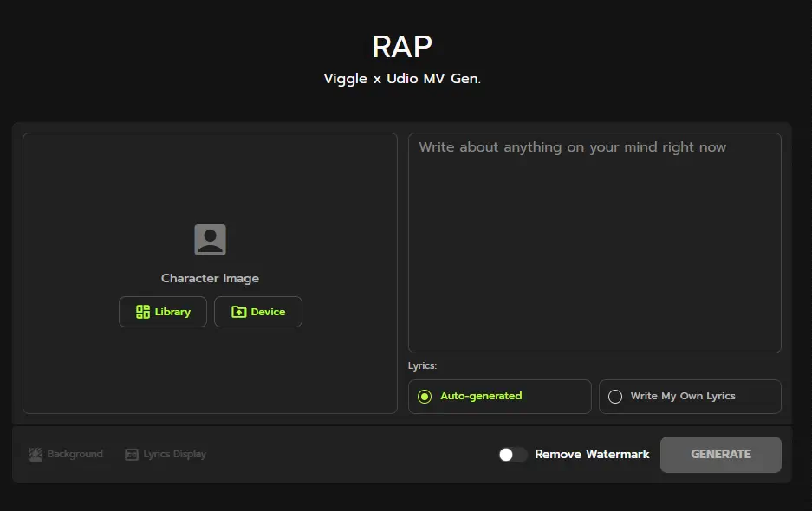Click the Write My Own Lyrics text
The height and width of the screenshot is (511, 812).
[683, 396]
